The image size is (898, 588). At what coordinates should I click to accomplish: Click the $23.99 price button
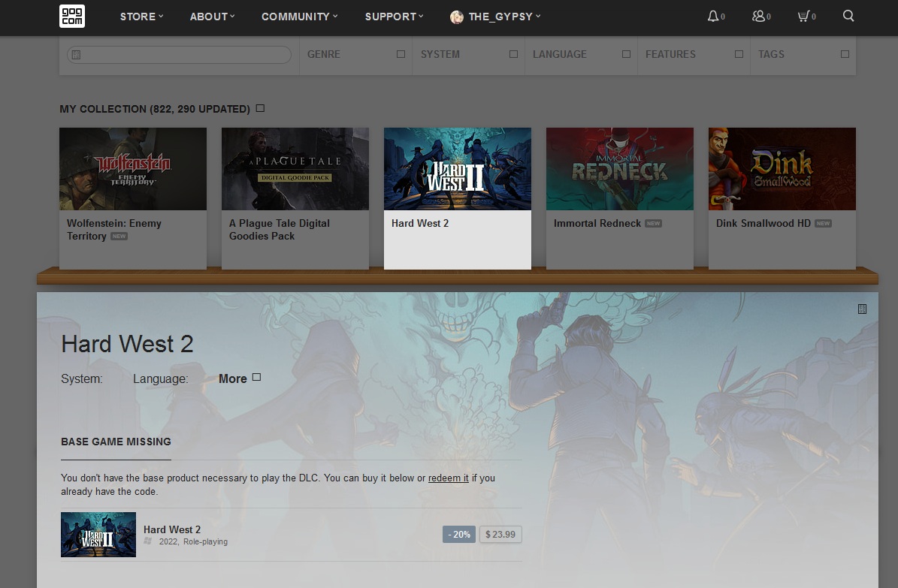click(x=500, y=535)
